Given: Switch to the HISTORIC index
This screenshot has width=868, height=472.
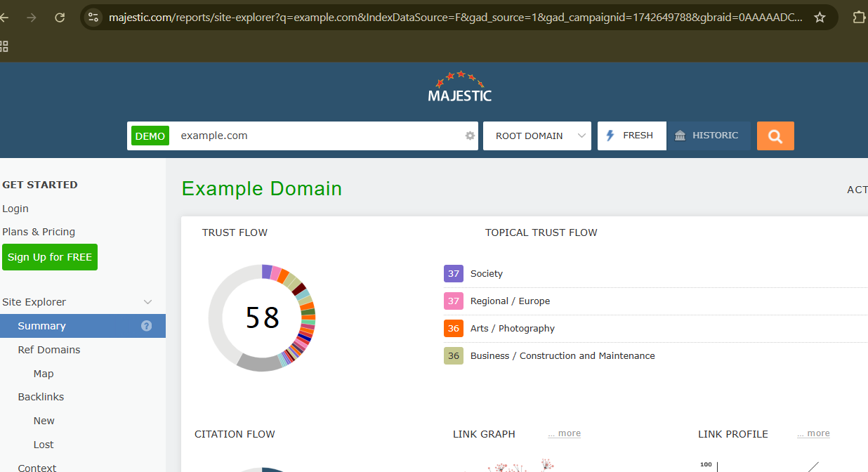Looking at the screenshot, I should coord(709,136).
